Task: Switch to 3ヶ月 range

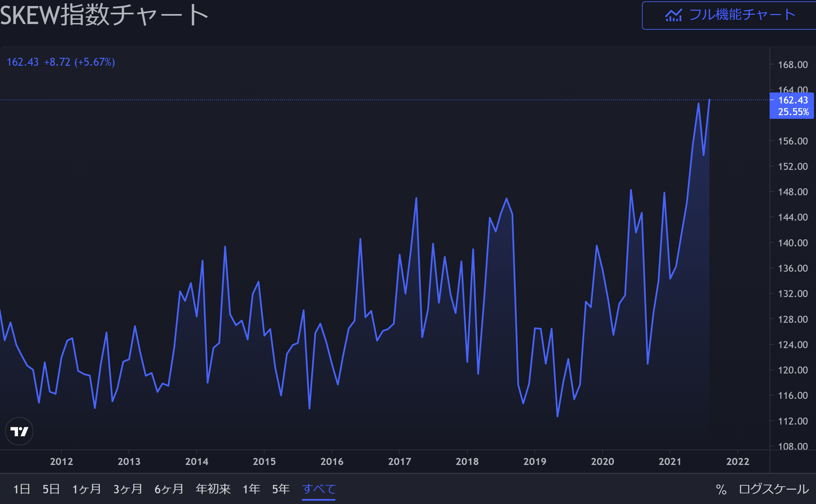Action: point(128,489)
